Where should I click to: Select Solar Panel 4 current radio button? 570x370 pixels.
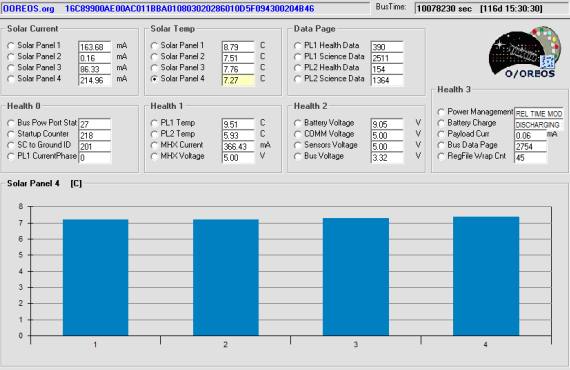[x=11, y=79]
